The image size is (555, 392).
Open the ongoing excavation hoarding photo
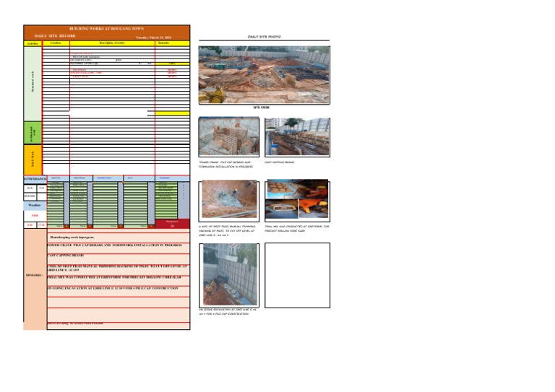229,275
